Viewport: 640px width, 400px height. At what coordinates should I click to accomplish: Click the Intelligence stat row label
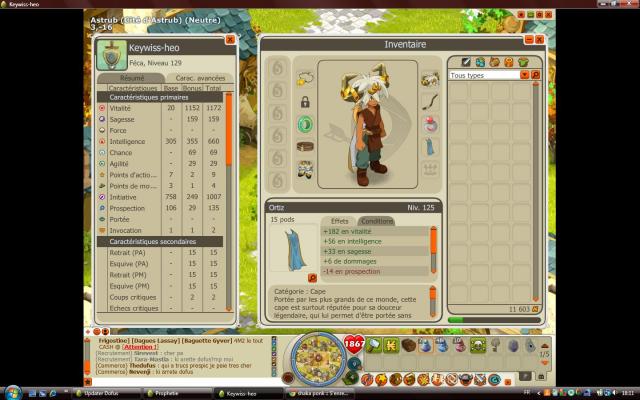pyautogui.click(x=127, y=141)
